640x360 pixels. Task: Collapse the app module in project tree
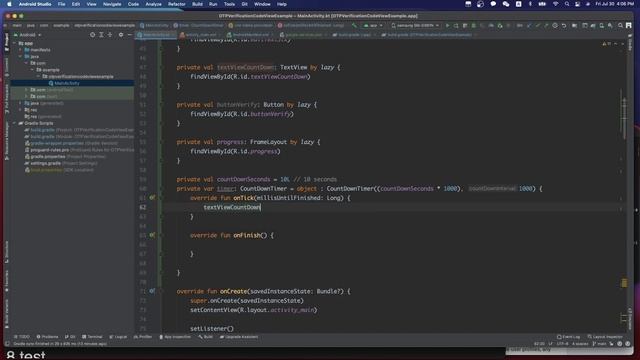[15, 43]
